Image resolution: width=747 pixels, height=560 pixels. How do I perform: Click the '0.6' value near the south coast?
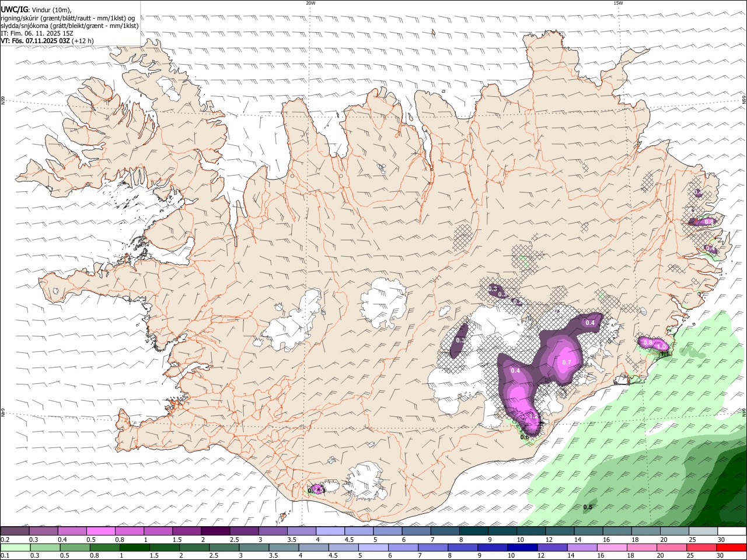click(x=525, y=437)
